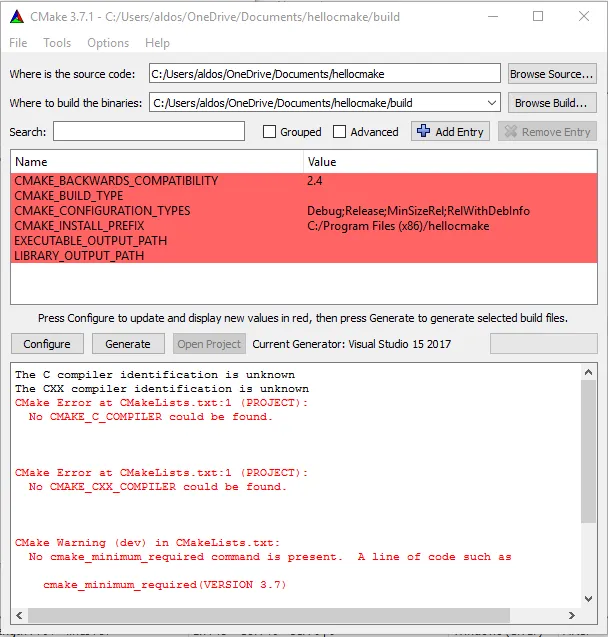
Task: Select the CMAKE_BUILD_TYPE row
Action: coord(304,196)
